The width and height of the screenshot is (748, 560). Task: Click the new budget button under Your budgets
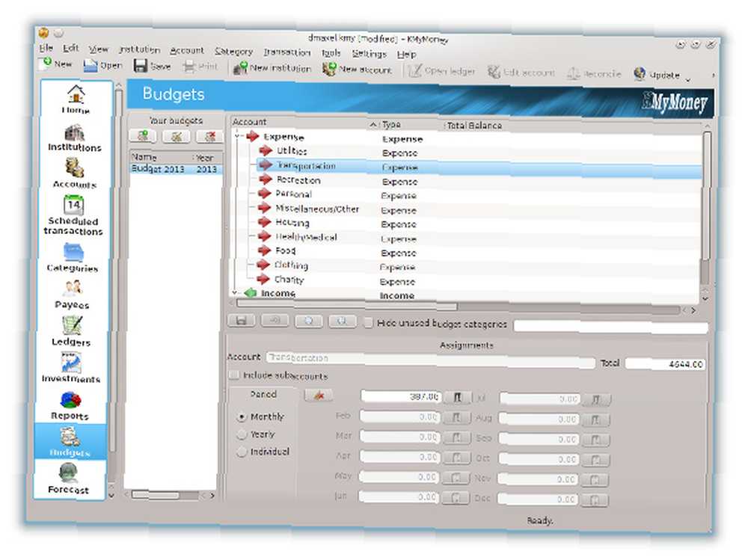coord(143,136)
